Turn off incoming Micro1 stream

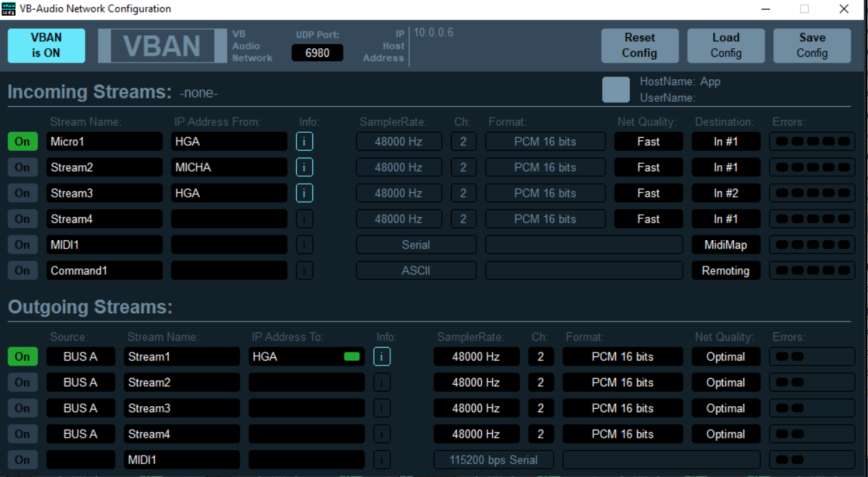(23, 142)
